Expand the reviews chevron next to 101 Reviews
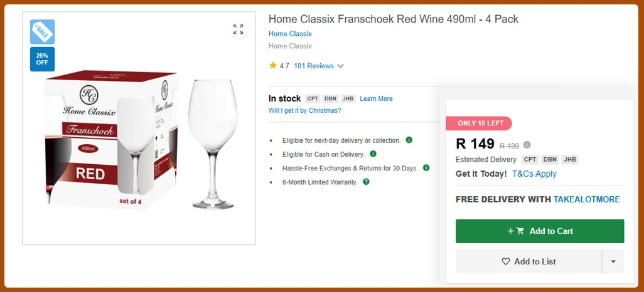This screenshot has width=644, height=292. 340,66
